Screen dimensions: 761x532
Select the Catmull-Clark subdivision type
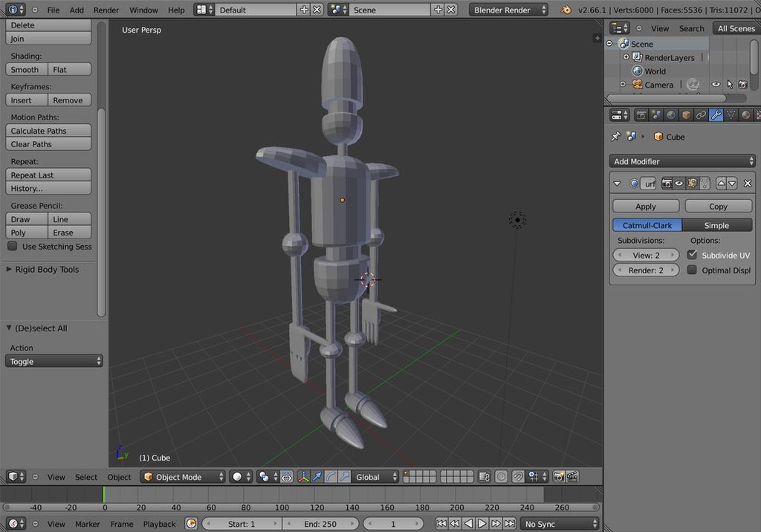tap(647, 225)
